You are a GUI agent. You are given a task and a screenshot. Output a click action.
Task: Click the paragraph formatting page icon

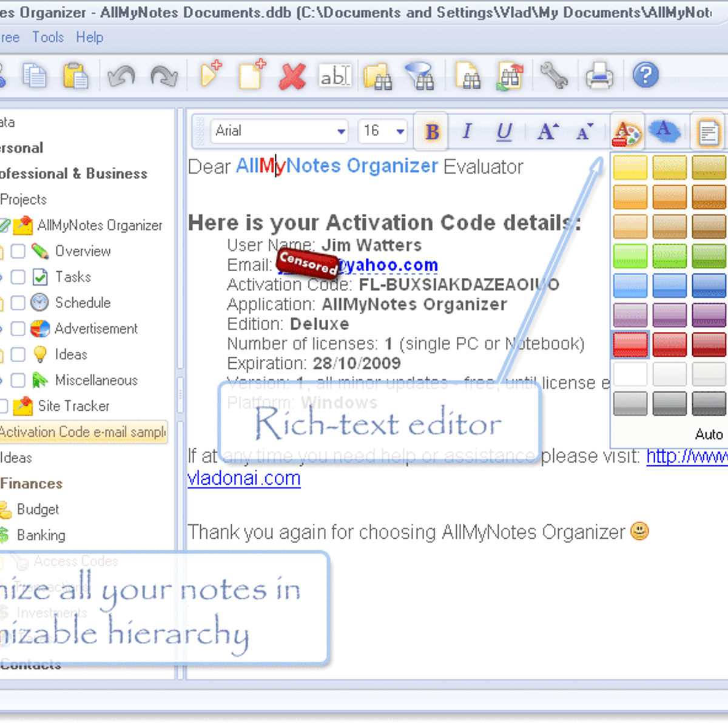(x=708, y=132)
